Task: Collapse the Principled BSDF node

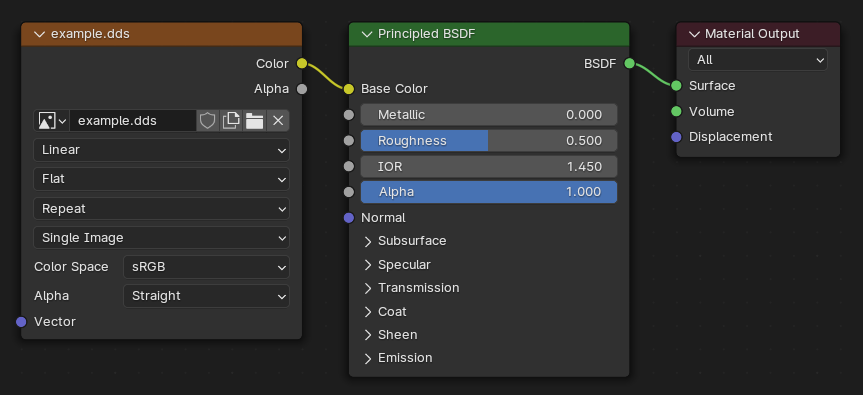Action: tap(367, 34)
